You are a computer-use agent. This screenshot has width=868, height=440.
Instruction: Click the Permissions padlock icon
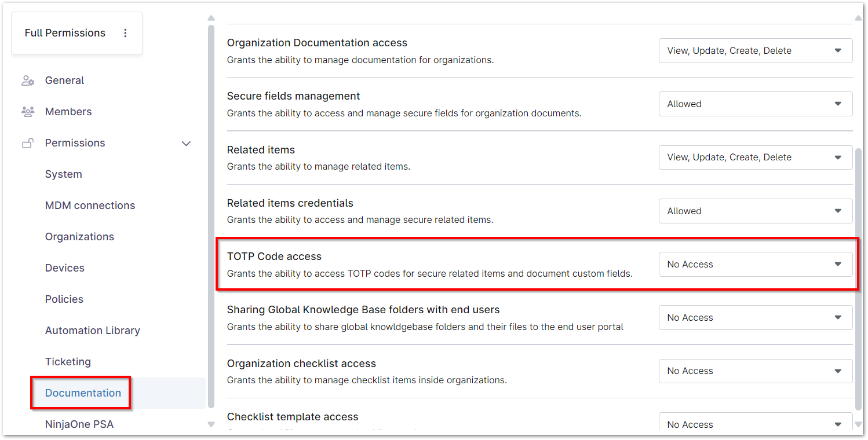[28, 143]
